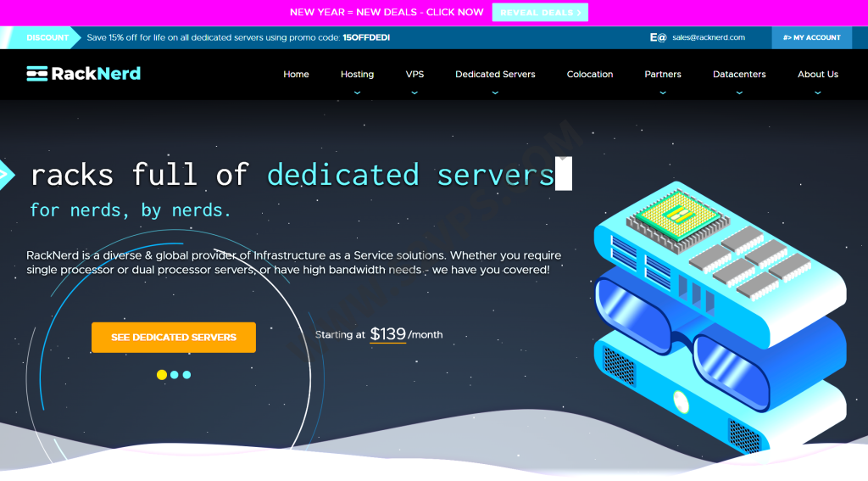868x481 pixels.
Task: Open the Dedicated Servers menu item
Action: (x=495, y=75)
